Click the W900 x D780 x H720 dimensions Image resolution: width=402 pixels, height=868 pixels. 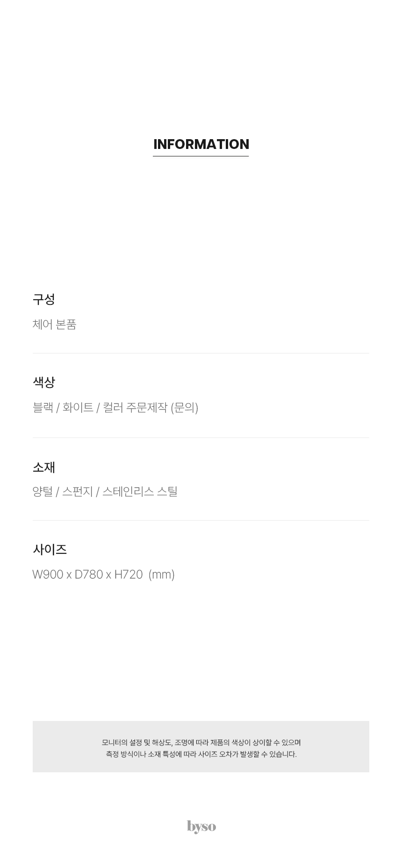(87, 574)
